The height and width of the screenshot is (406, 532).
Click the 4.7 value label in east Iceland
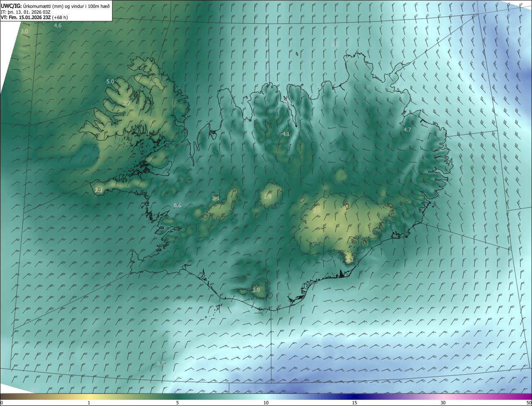pyautogui.click(x=407, y=130)
